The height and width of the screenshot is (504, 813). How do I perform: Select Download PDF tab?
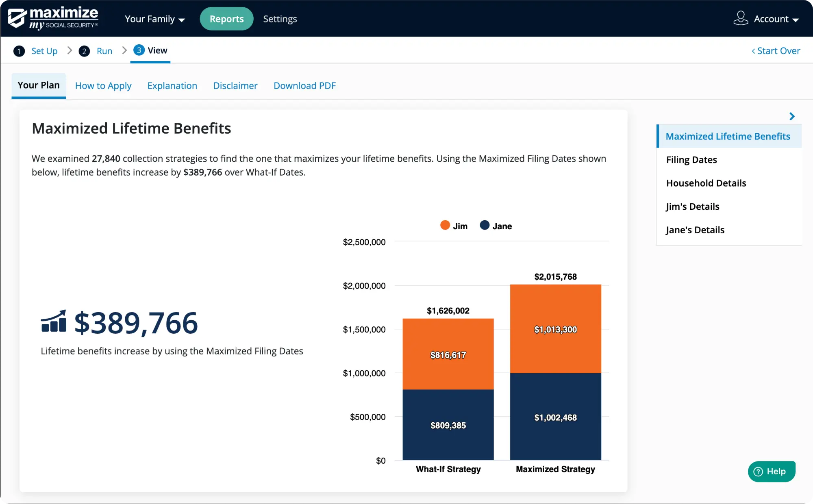coord(304,86)
